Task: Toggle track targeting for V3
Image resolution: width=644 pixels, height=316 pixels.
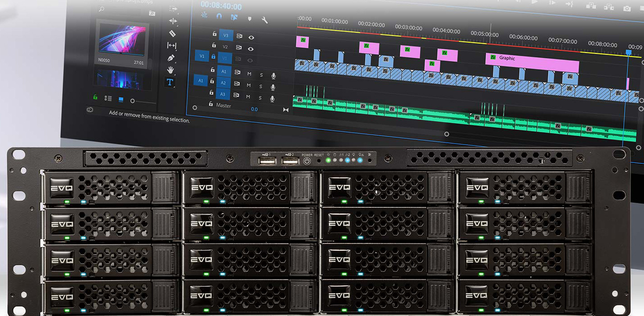Action: pyautogui.click(x=226, y=35)
